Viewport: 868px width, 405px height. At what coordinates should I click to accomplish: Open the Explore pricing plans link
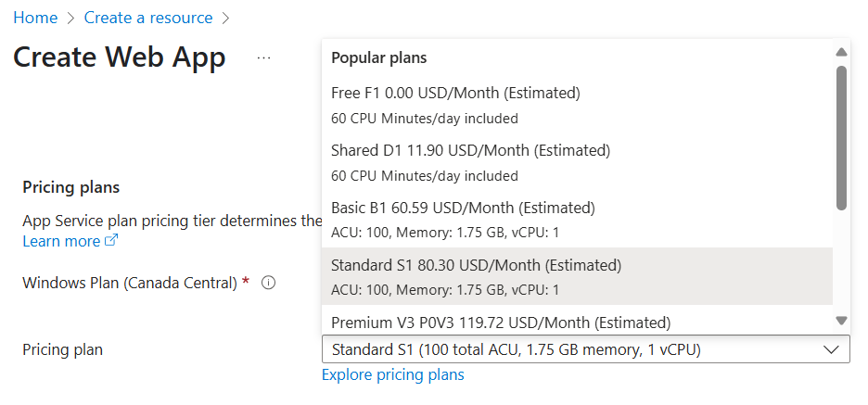click(x=393, y=374)
